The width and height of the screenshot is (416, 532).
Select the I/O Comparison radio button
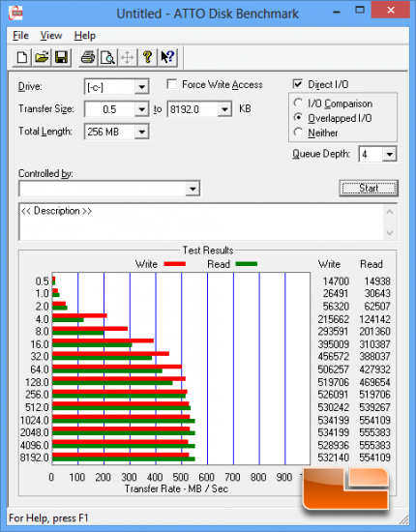tap(298, 103)
